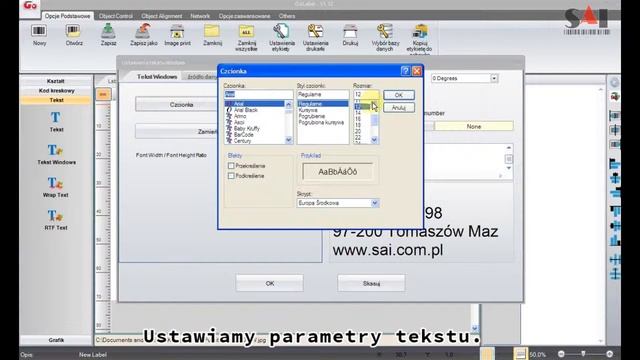
Task: Open Opcje Podstawowe ribbon tab
Action: click(x=67, y=16)
